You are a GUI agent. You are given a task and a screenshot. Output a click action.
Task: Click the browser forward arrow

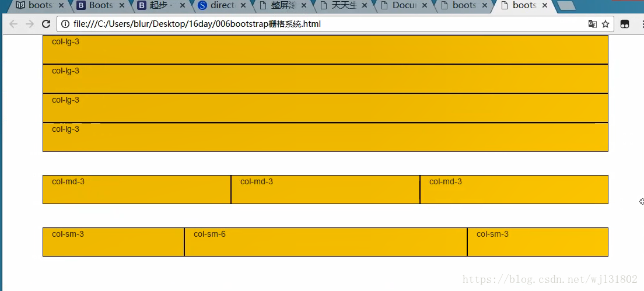pos(30,24)
